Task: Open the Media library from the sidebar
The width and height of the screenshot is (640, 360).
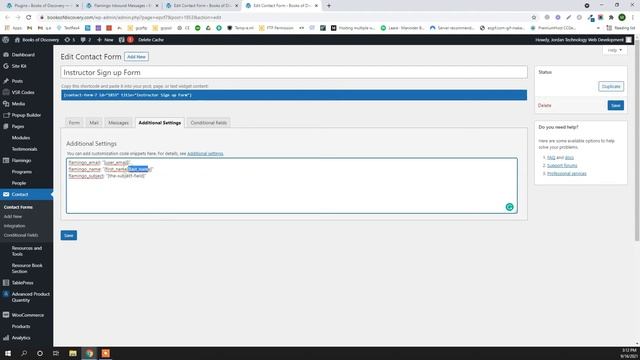Action: click(x=18, y=104)
